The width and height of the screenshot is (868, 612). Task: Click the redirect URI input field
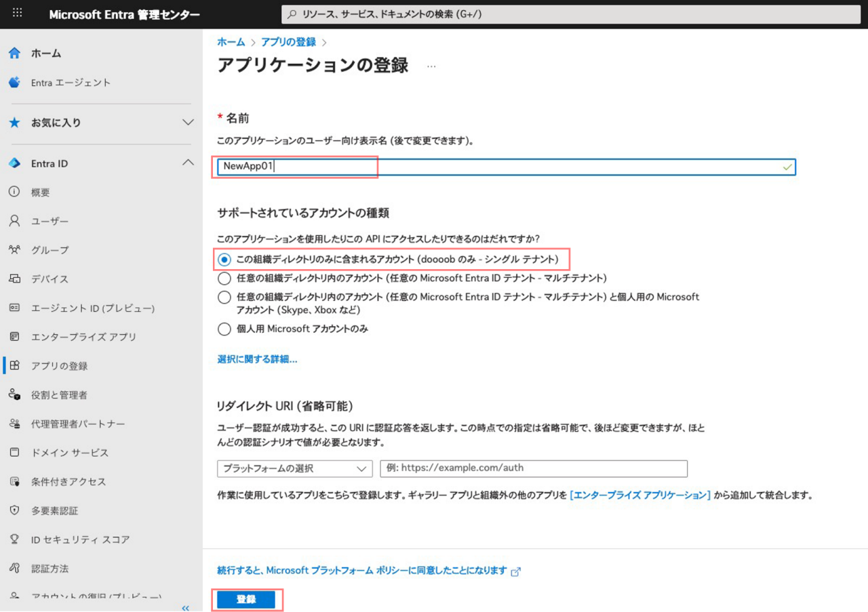(533, 468)
